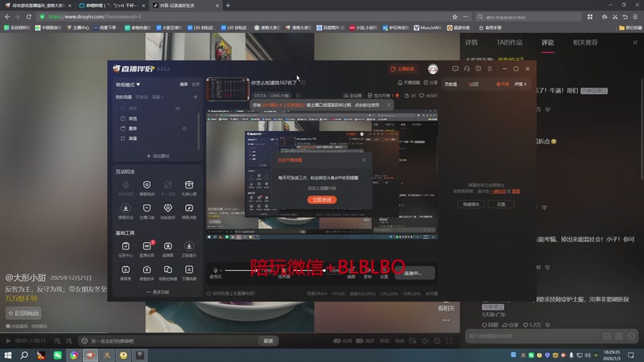Open message icon in 直播伴侣 title bar

[x=455, y=68]
